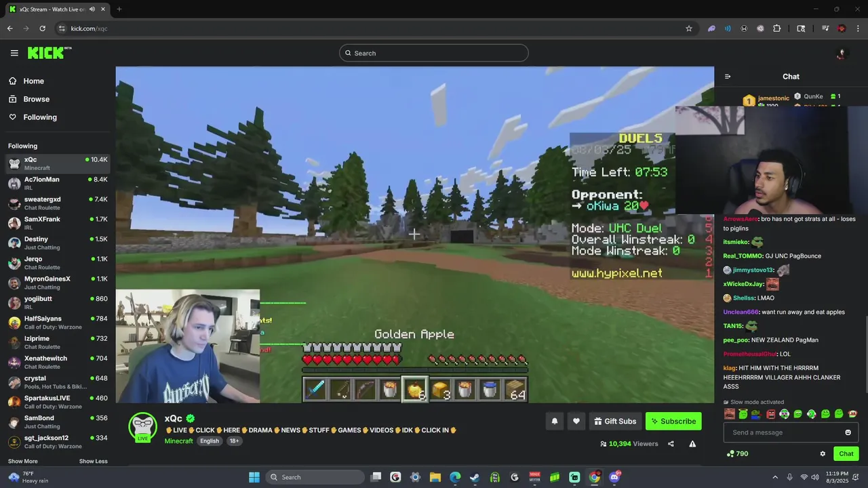868x488 pixels.
Task: Mute the tab via speaker icon
Action: pos(92,9)
